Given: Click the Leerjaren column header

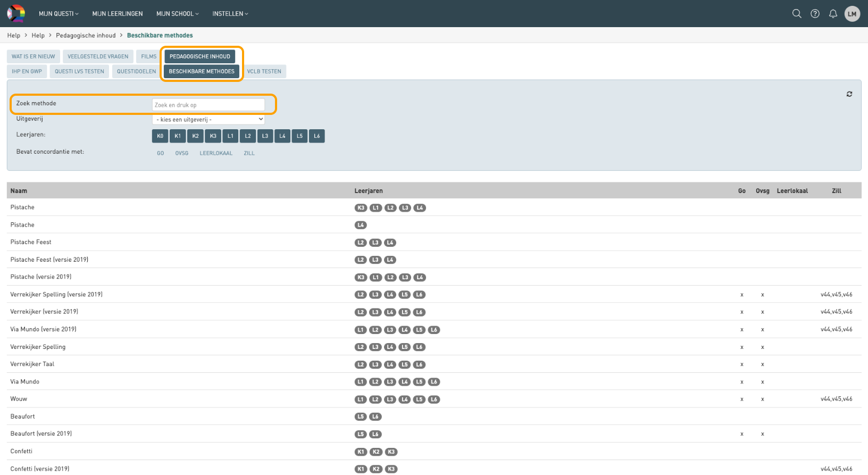Looking at the screenshot, I should pos(369,191).
